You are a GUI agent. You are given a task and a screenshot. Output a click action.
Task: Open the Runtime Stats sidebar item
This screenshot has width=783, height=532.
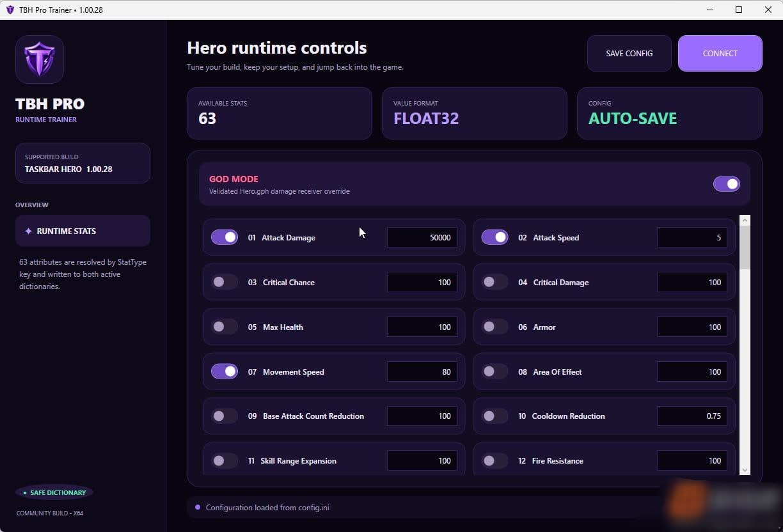coord(83,231)
